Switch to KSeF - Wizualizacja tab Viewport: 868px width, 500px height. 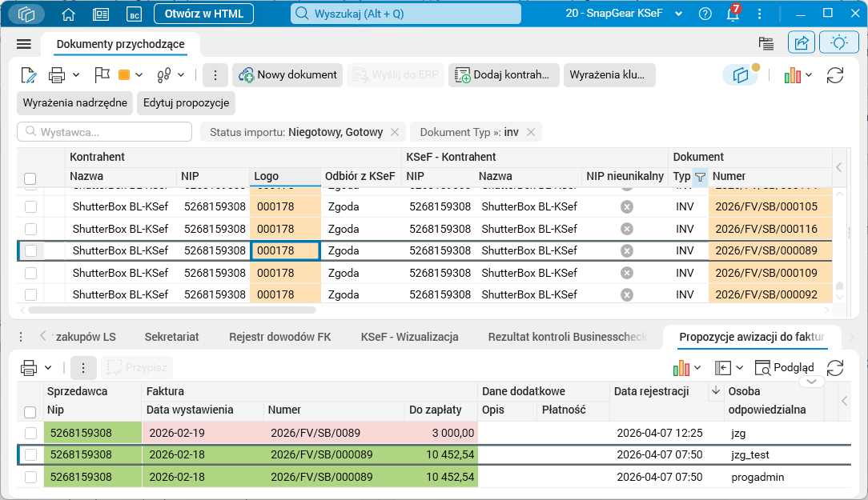410,337
